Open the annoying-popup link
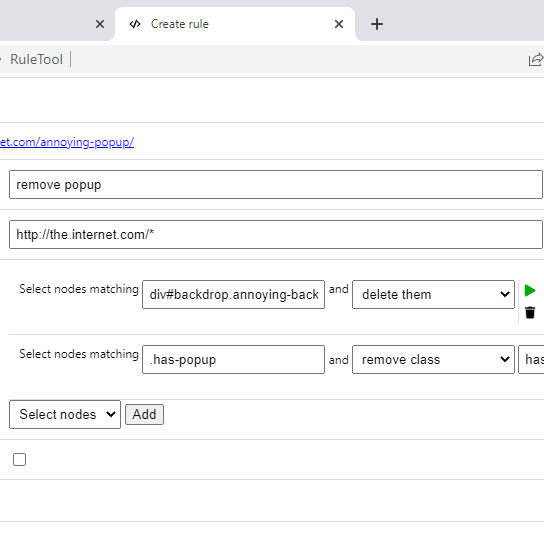 (67, 142)
